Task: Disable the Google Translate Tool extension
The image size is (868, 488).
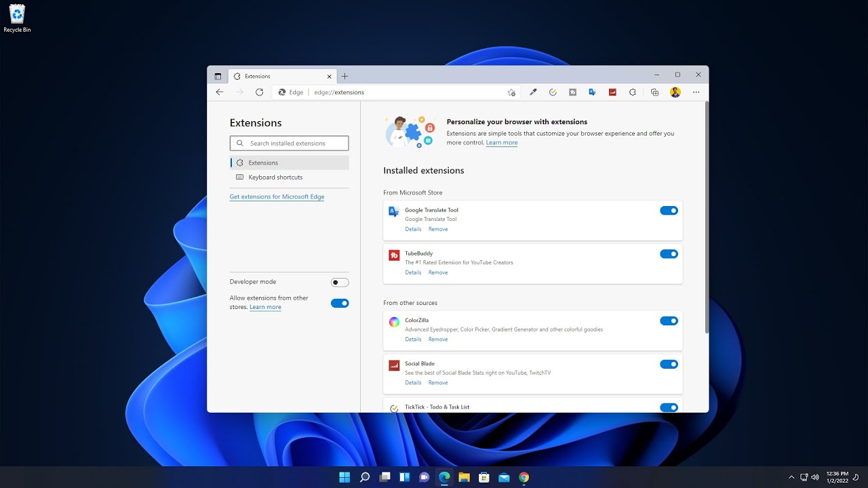Action: click(669, 211)
